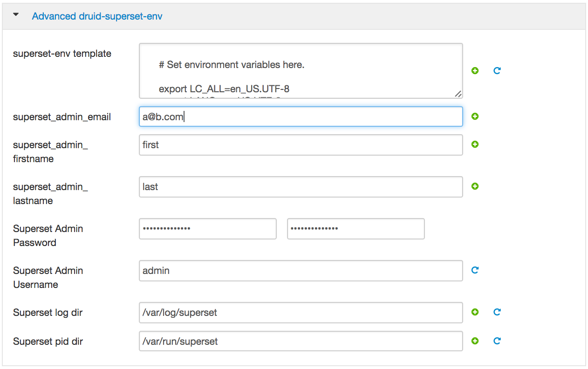Click blue undo icon beside Superset Admin Username
The width and height of the screenshot is (588, 369).
tap(475, 270)
